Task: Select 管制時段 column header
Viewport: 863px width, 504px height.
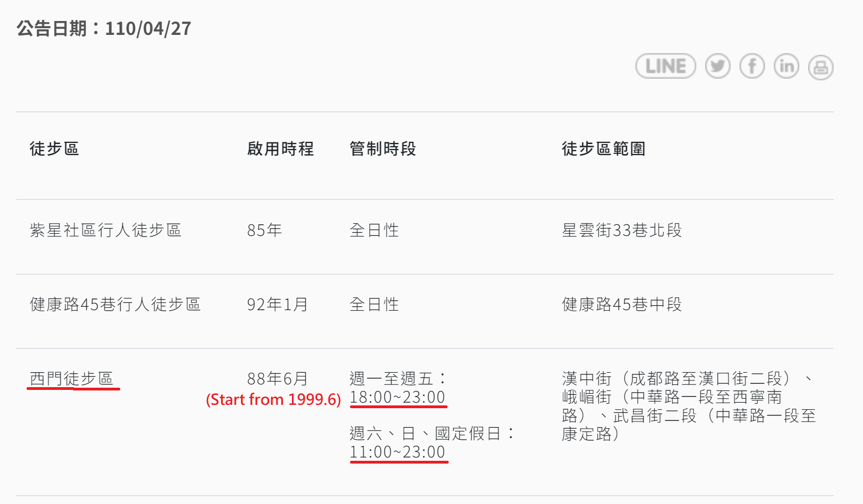Action: point(383,148)
